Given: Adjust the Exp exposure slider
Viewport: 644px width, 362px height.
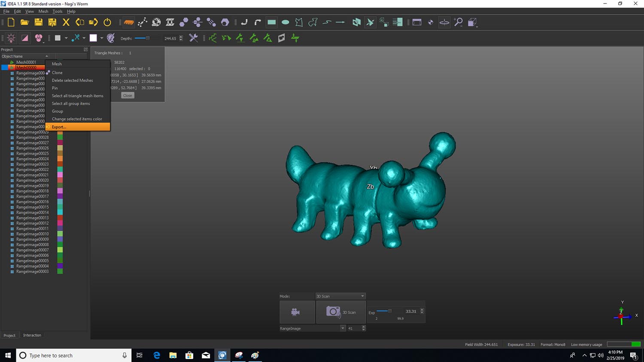Looking at the screenshot, I should (x=389, y=311).
